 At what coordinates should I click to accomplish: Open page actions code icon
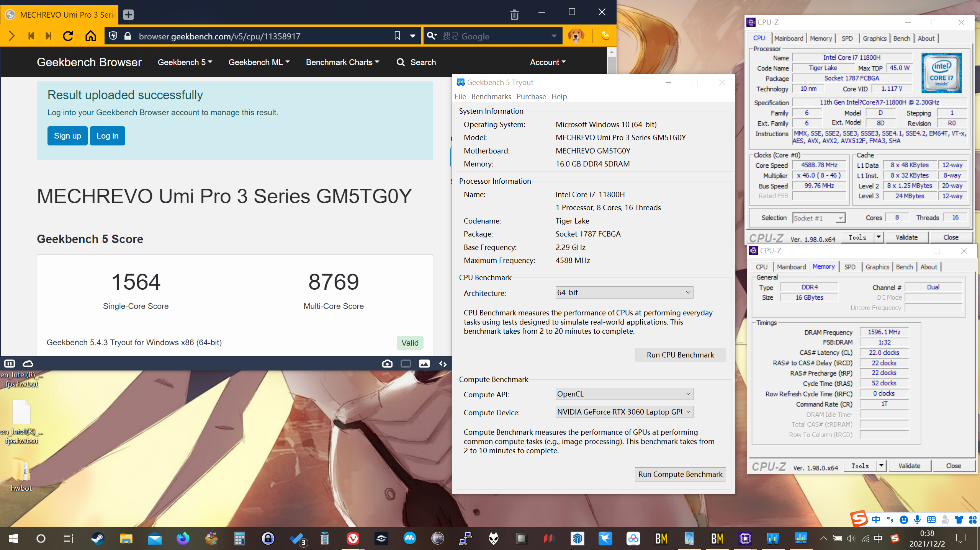coord(443,364)
